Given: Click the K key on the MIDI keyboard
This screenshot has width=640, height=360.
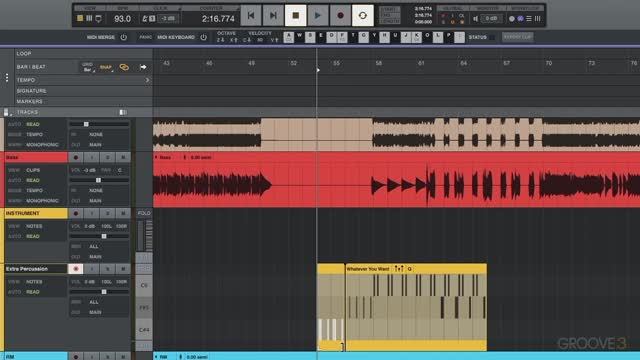Looking at the screenshot, I should [x=416, y=37].
